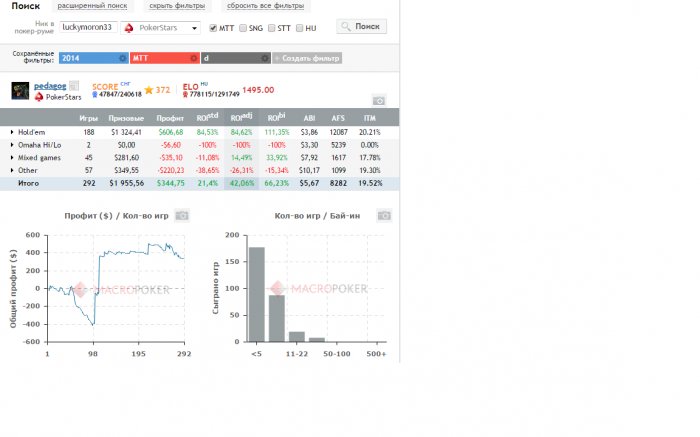The width and height of the screenshot is (700, 437).
Task: Click the camera icon next to the profit chart title
Action: 182,216
